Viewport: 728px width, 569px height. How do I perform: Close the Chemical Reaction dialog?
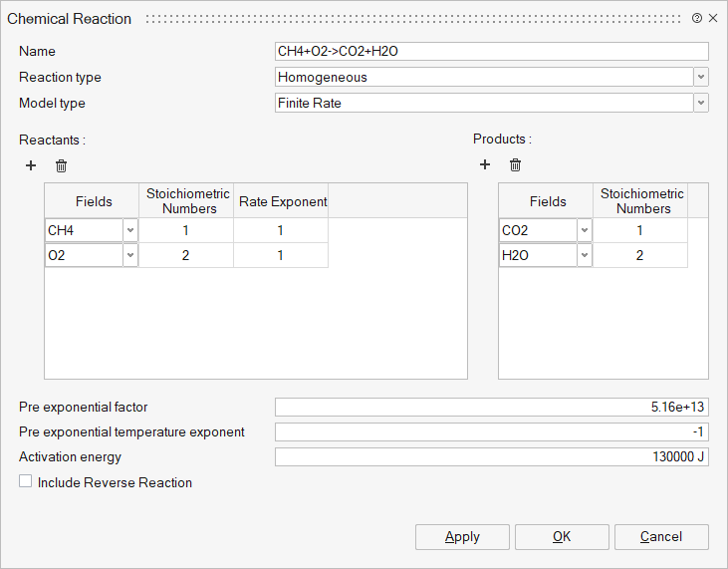point(713,19)
